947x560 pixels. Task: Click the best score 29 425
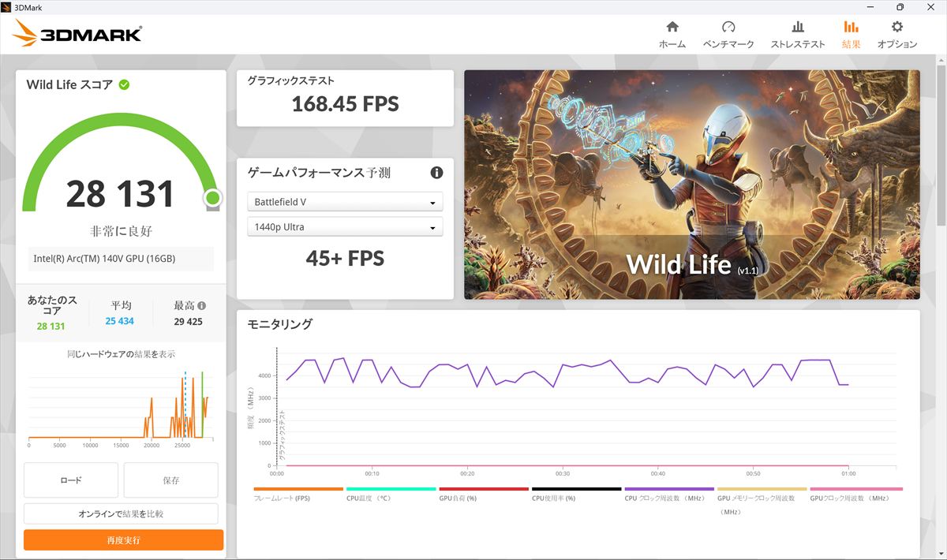(189, 321)
